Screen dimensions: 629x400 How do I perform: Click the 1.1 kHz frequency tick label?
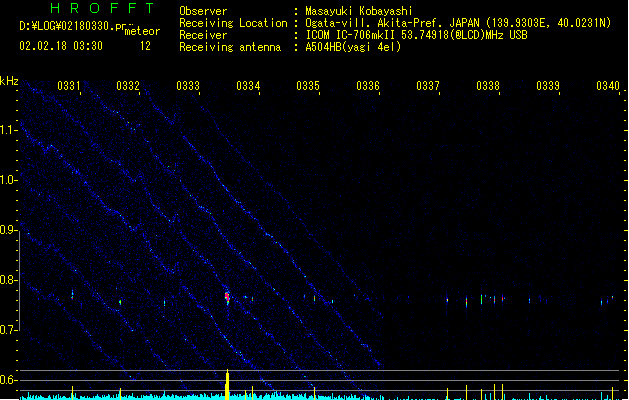[8, 130]
